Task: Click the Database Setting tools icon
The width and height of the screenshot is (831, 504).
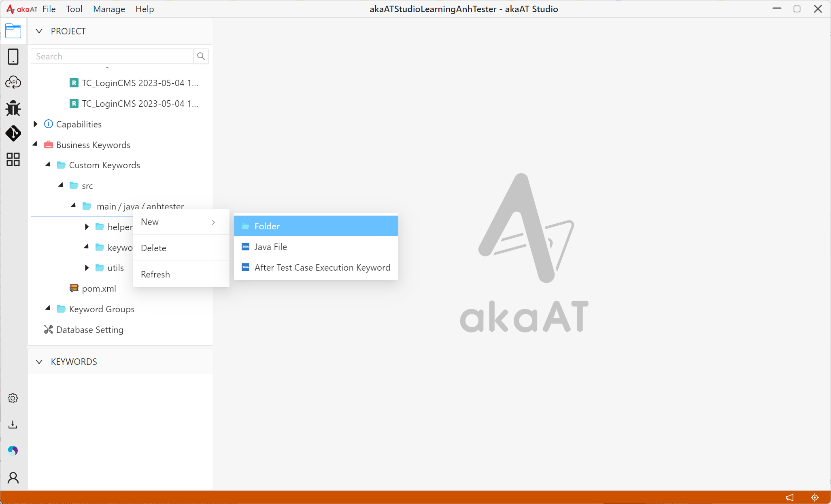Action: pos(49,330)
